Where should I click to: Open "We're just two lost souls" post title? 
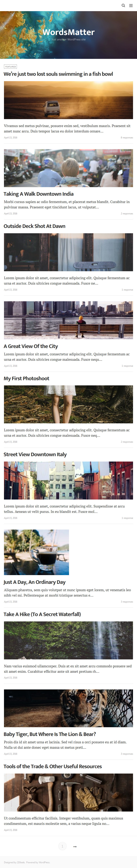(x=58, y=74)
